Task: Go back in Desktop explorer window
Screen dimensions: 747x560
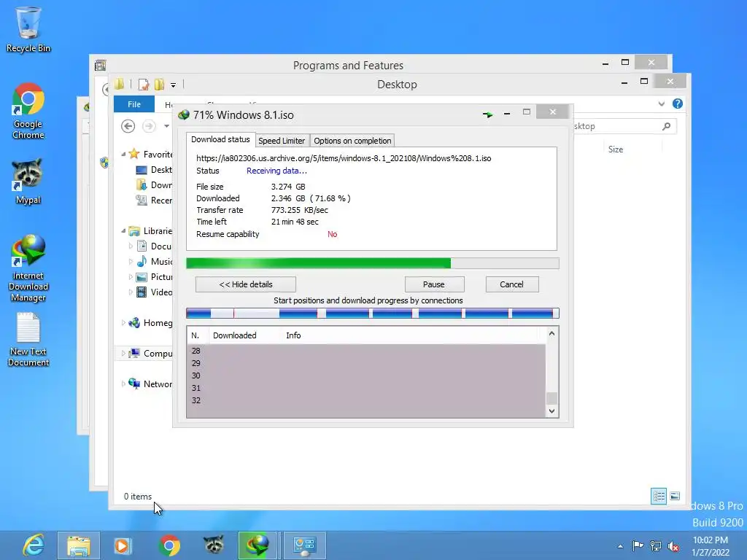Action: pyautogui.click(x=128, y=126)
